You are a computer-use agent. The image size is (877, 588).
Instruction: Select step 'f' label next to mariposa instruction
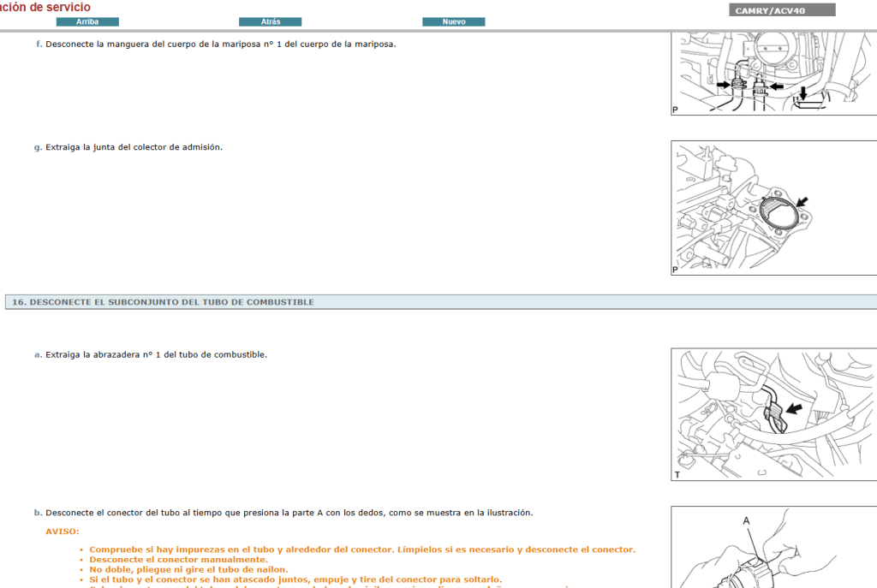pos(37,43)
